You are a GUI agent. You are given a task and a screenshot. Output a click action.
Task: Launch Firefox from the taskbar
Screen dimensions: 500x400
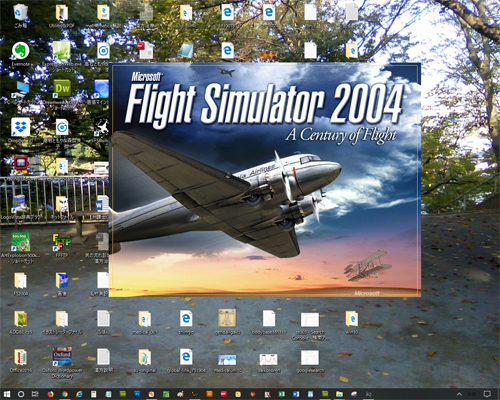[x=50, y=394]
